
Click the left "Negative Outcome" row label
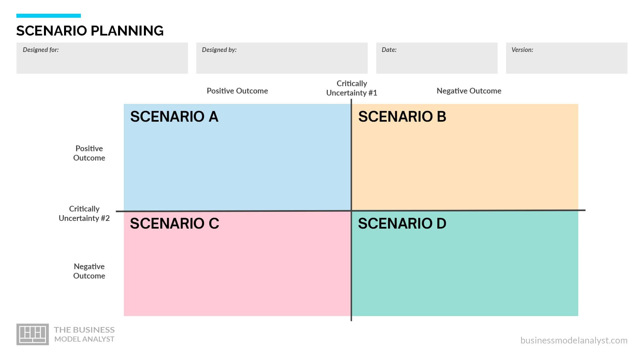pyautogui.click(x=89, y=271)
